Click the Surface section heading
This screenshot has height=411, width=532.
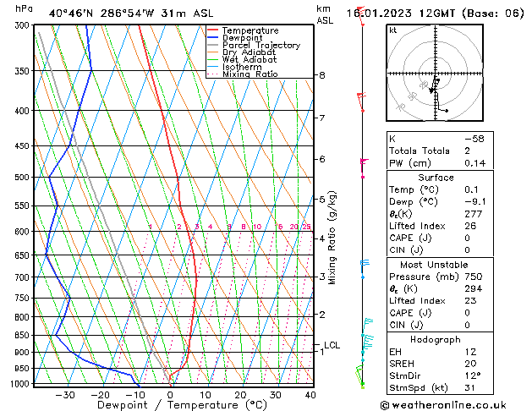click(x=436, y=178)
